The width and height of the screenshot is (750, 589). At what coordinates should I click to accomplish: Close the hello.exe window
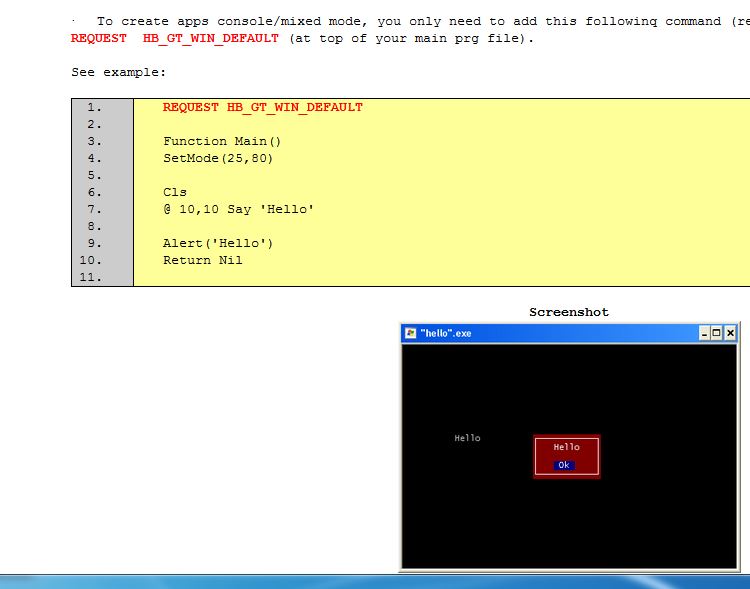[x=730, y=333]
